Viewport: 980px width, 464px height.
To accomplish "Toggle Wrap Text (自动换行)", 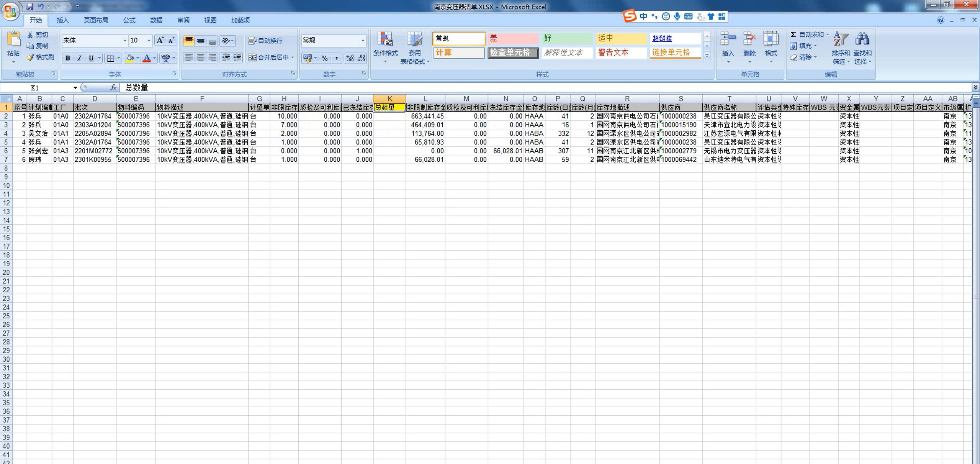I will [x=265, y=41].
